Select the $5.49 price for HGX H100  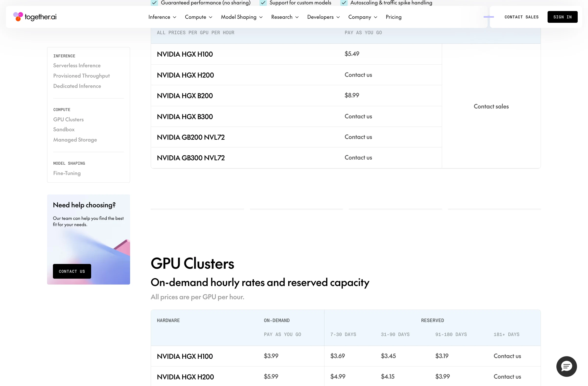tap(352, 54)
